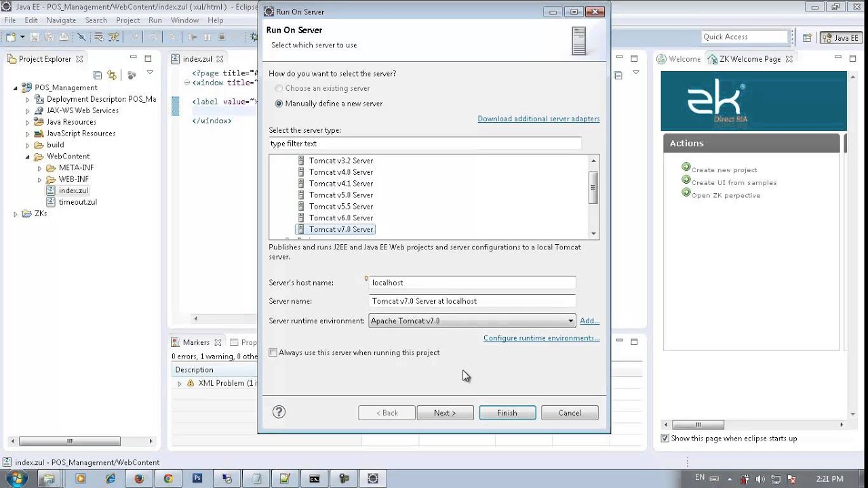
Task: Select Tomcat v5.5 Server in list
Action: 341,206
